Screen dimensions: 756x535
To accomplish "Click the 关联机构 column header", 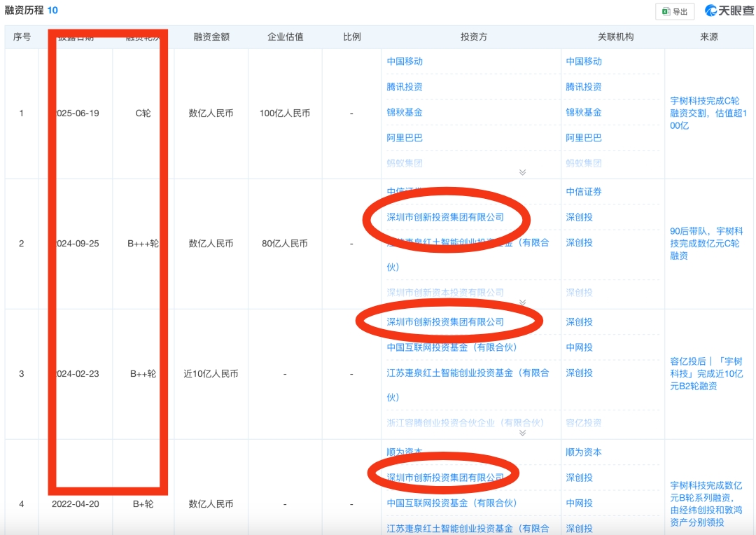I will point(616,36).
